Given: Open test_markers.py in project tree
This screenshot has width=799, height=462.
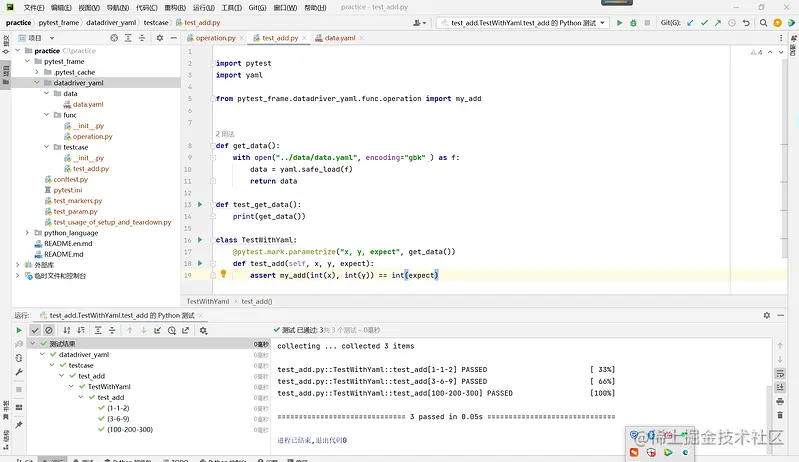Looking at the screenshot, I should (77, 201).
